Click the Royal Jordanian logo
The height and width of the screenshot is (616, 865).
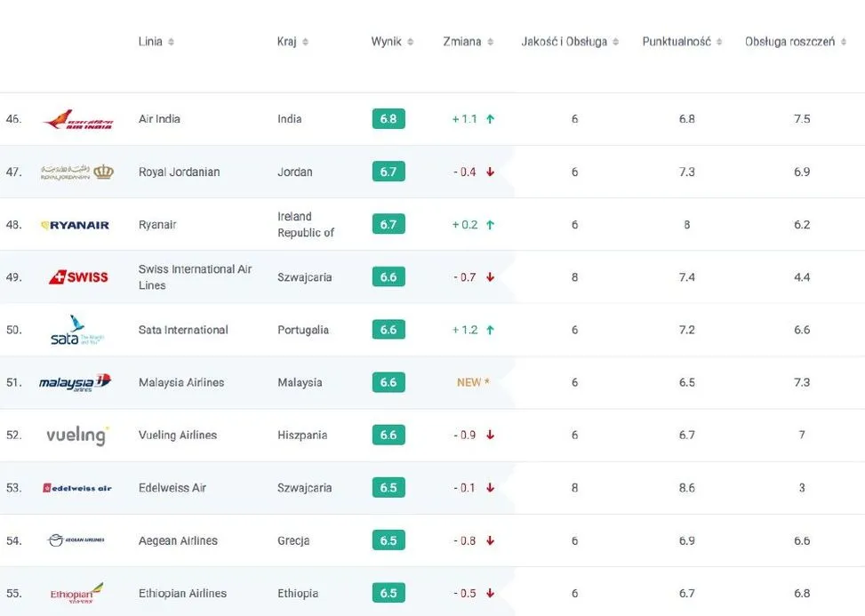click(x=77, y=172)
